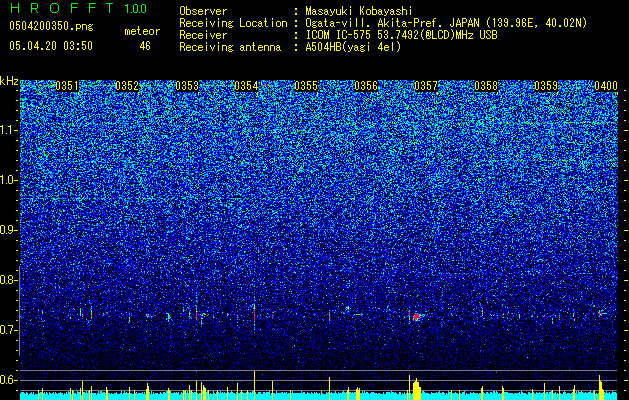Click the 0356 time marker
The image size is (629, 400).
(x=366, y=86)
